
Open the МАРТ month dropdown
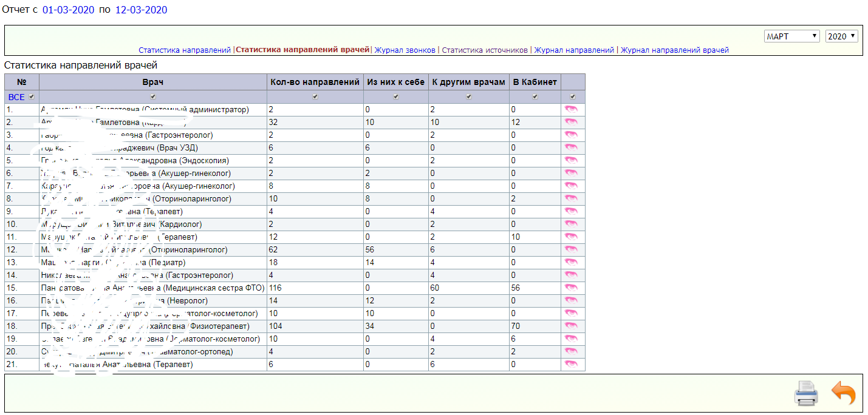pos(791,36)
